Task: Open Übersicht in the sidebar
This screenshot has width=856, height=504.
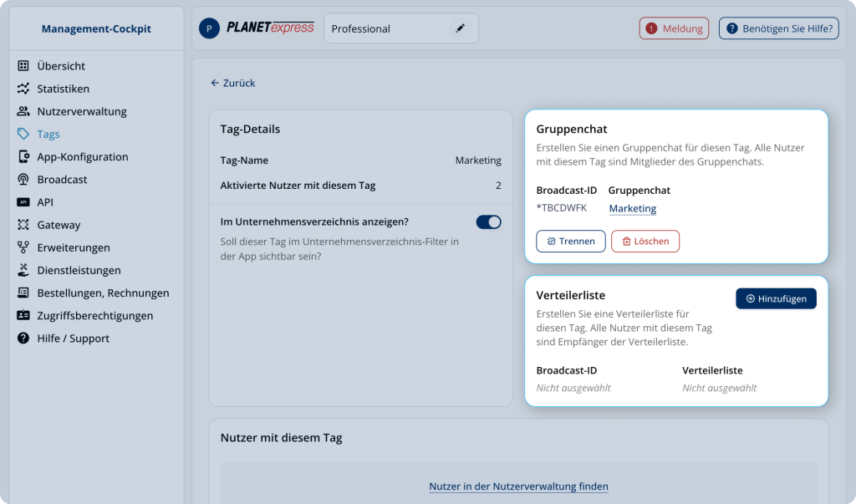Action: [61, 66]
